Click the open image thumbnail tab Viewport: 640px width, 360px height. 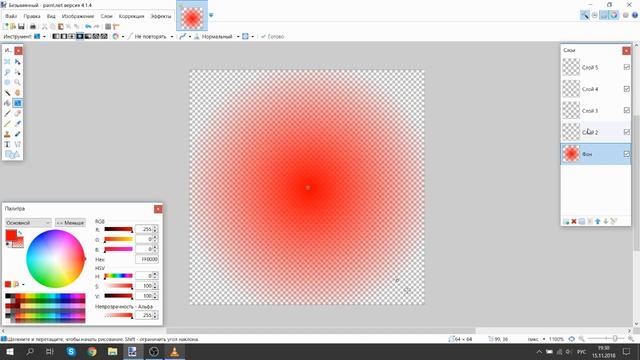click(x=192, y=16)
